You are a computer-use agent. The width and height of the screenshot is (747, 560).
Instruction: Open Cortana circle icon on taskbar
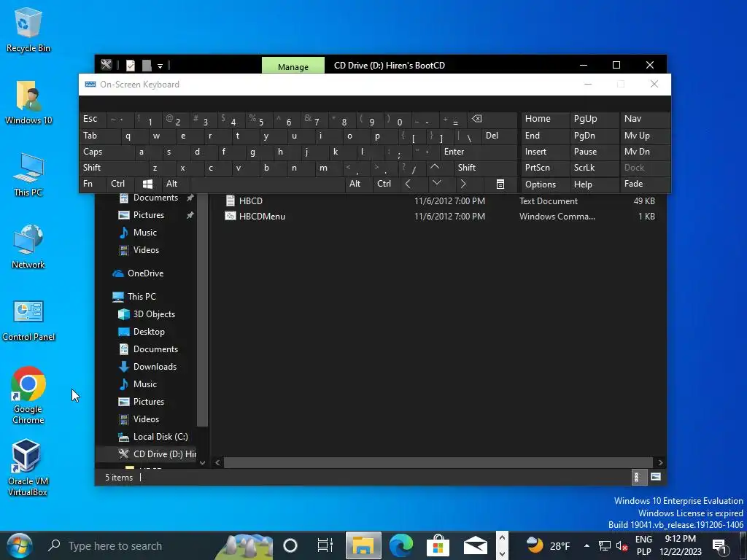[290, 545]
